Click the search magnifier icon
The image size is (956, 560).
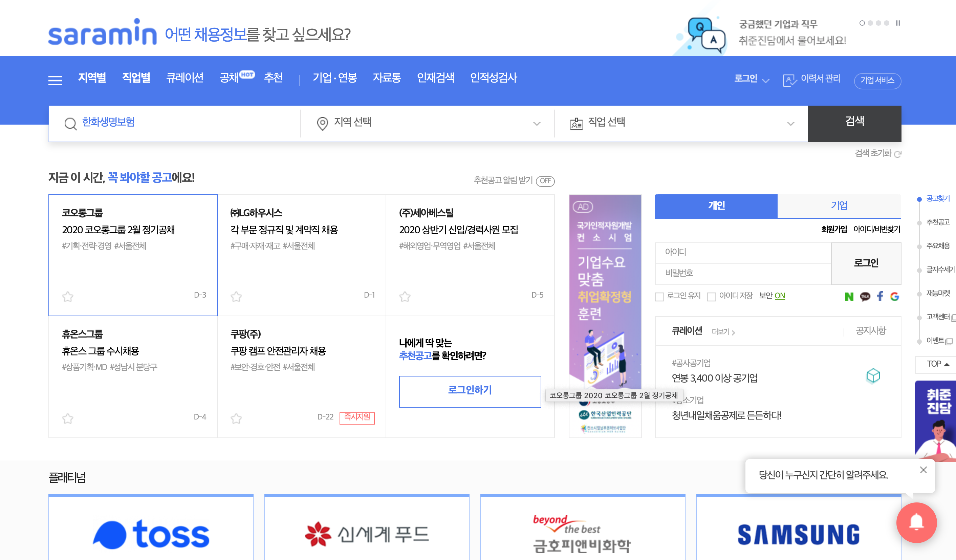coord(70,124)
